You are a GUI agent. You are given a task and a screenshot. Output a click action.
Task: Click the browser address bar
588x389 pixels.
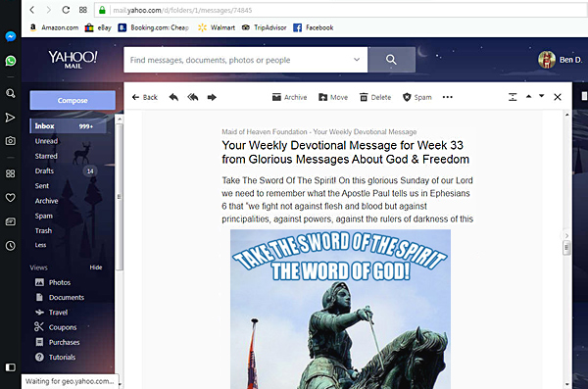point(341,10)
